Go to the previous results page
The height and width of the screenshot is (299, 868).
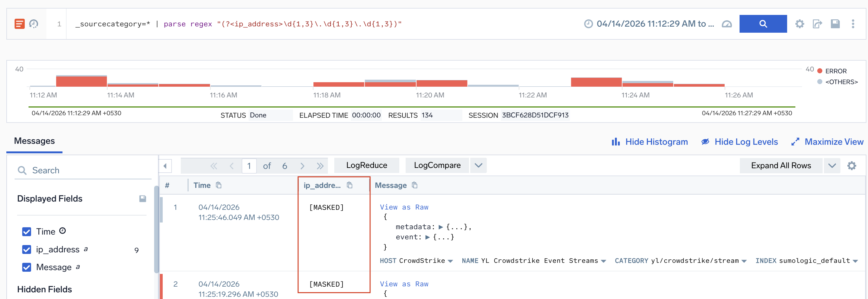232,166
